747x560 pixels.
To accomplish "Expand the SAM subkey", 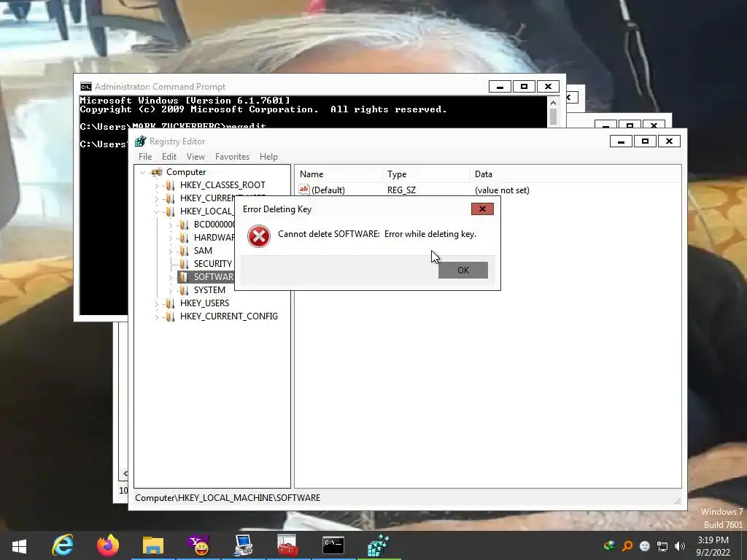I will point(170,251).
